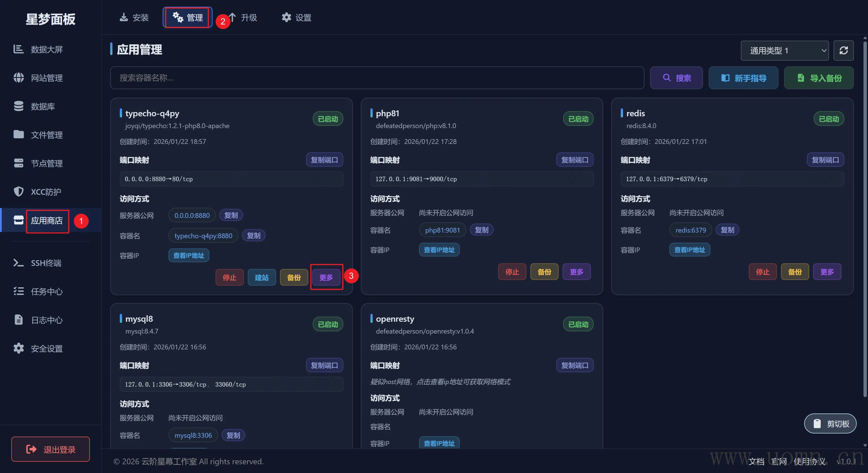The height and width of the screenshot is (473, 868).
Task: Open XCC防护 shield icon in sidebar
Action: [19, 192]
